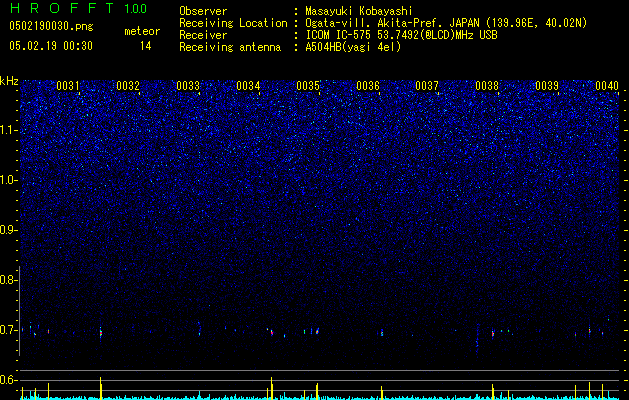Click the 'Observer' field label

pos(203,11)
